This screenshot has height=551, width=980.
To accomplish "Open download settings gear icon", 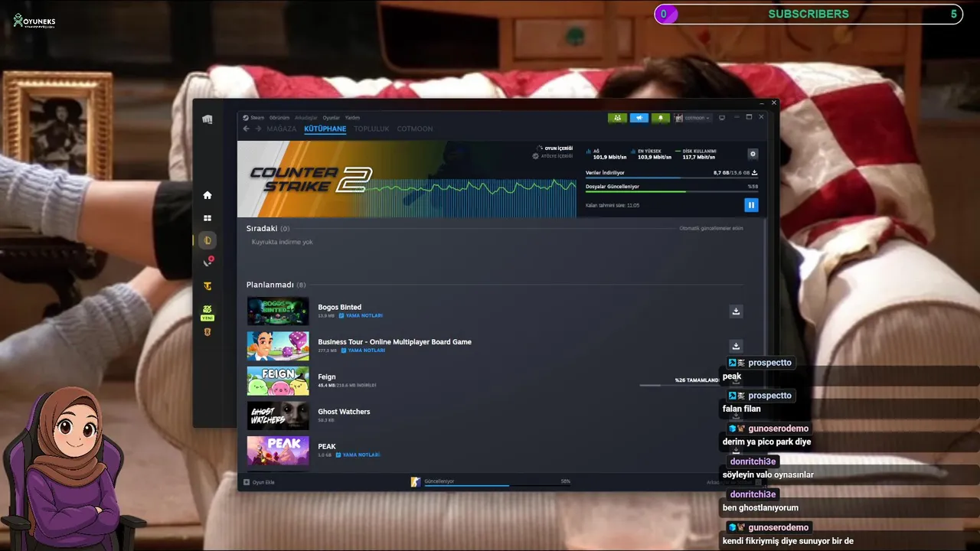I will 753,154.
